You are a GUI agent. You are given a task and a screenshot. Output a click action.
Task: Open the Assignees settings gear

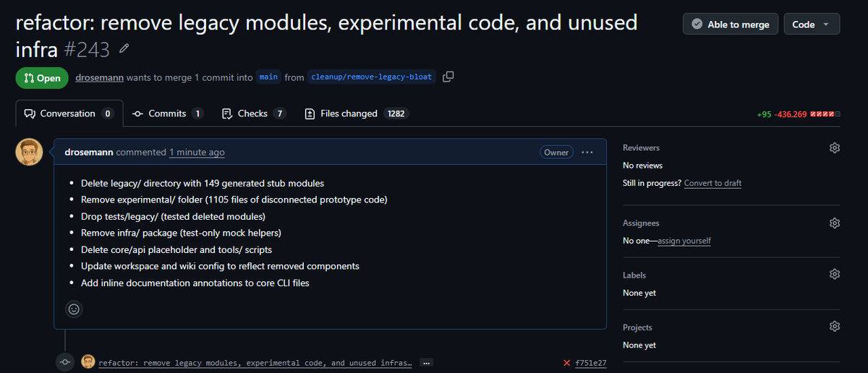coord(835,223)
